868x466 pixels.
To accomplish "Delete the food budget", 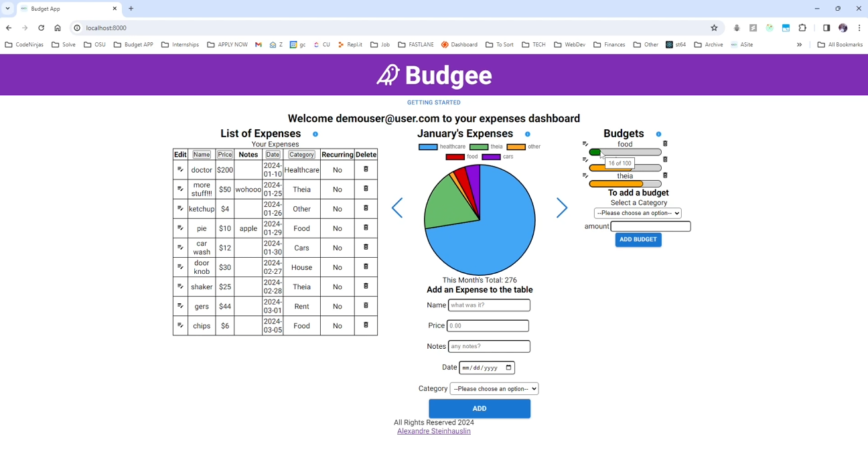I will pyautogui.click(x=665, y=144).
